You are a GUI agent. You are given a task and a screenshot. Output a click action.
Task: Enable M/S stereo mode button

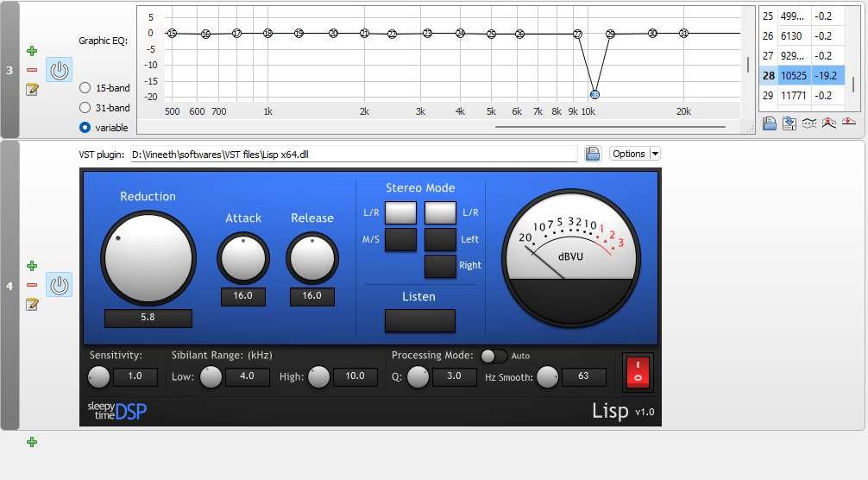tap(401, 239)
